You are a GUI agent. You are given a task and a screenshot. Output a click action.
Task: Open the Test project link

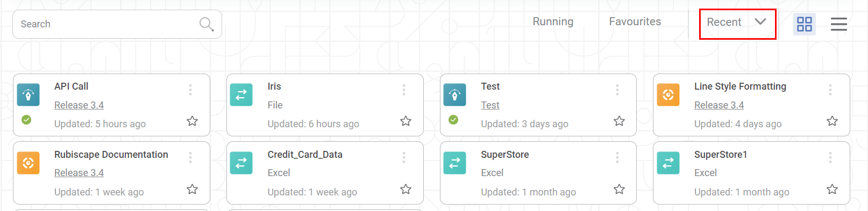click(490, 105)
